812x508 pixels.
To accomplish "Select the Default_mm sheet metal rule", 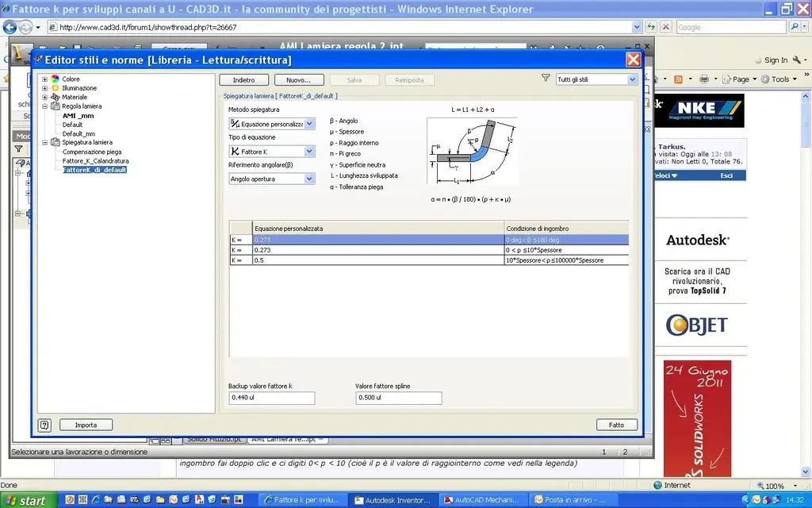I will click(x=79, y=133).
